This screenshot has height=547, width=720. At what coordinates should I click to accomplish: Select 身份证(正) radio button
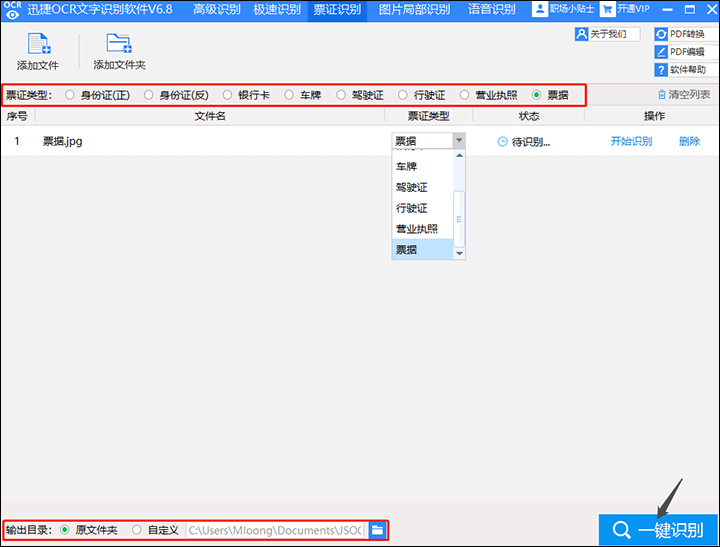click(x=69, y=95)
